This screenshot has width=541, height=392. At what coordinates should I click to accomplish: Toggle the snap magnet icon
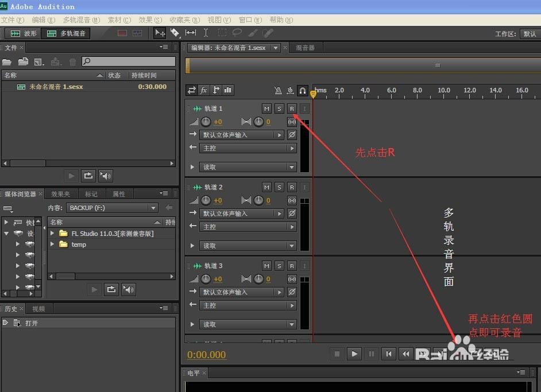(303, 90)
